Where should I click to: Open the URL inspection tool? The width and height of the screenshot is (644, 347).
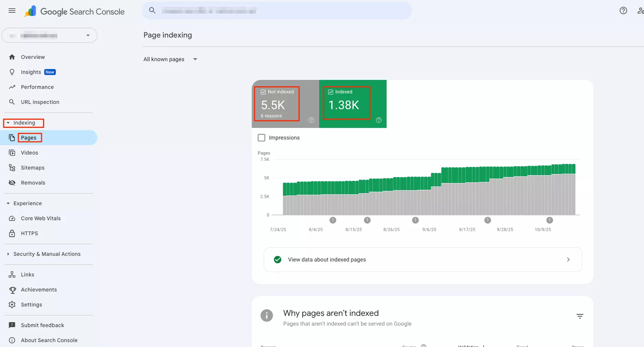coord(40,102)
